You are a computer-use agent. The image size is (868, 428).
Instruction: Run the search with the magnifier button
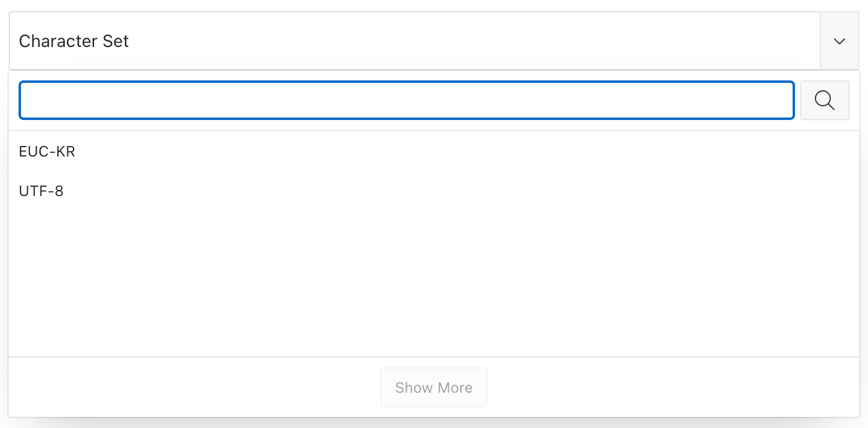pyautogui.click(x=824, y=100)
